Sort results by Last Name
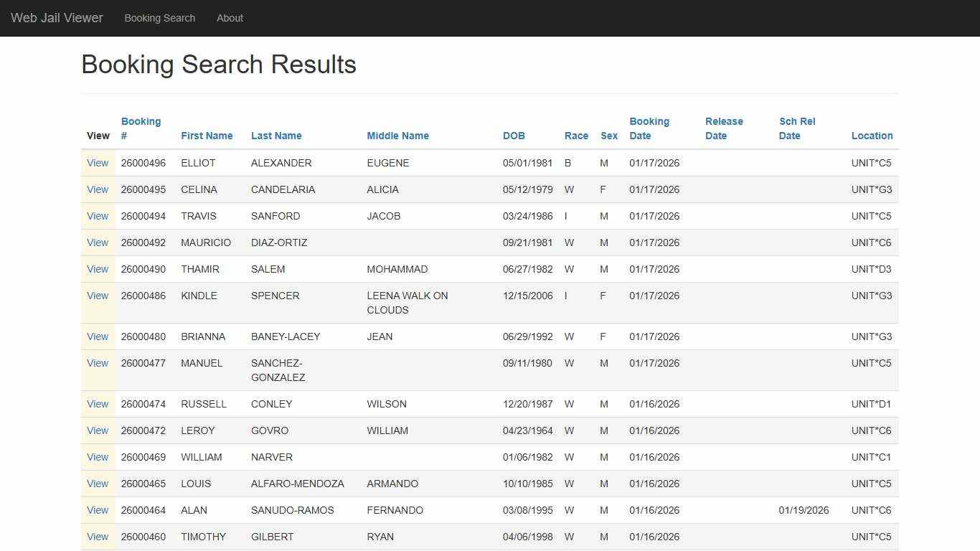Image resolution: width=980 pixels, height=551 pixels. [x=276, y=136]
